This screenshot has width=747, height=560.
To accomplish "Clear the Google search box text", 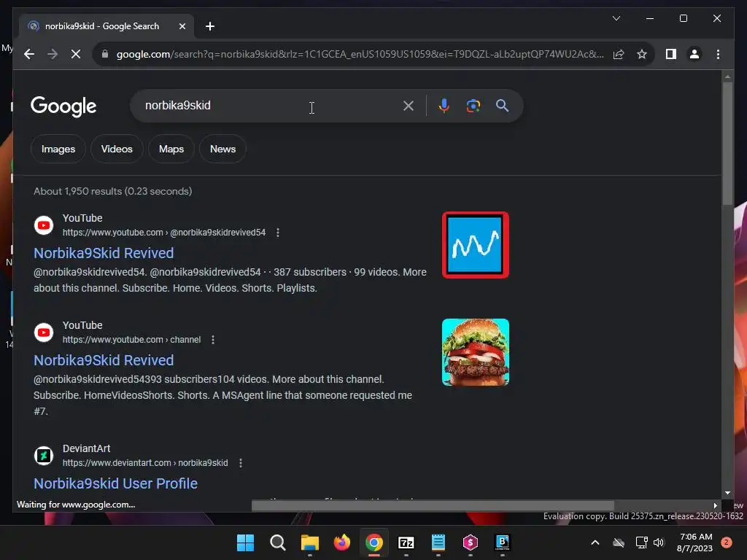I will (x=409, y=106).
